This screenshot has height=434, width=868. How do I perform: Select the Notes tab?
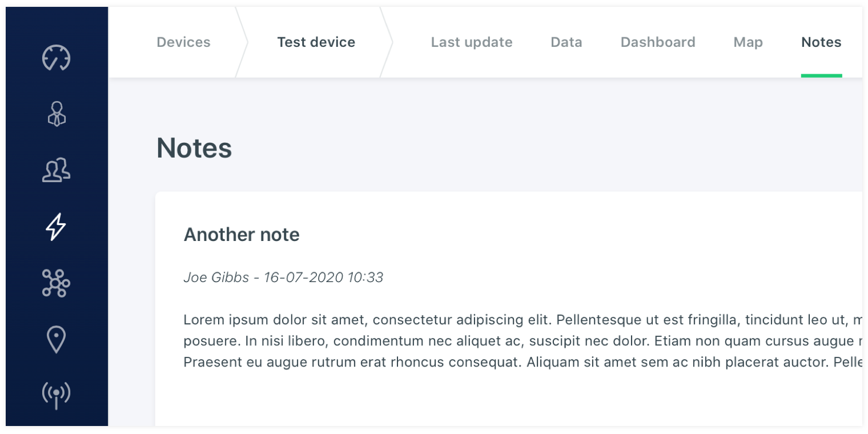pyautogui.click(x=821, y=42)
